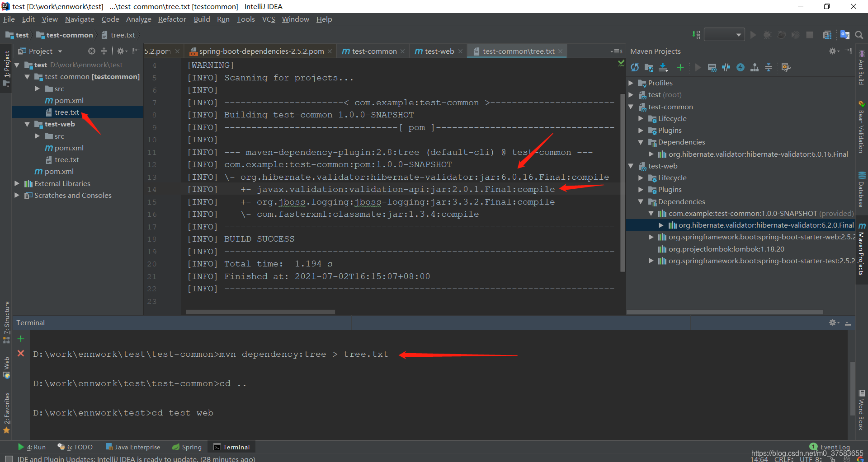Open Maven settings via wrench icon

click(x=786, y=67)
